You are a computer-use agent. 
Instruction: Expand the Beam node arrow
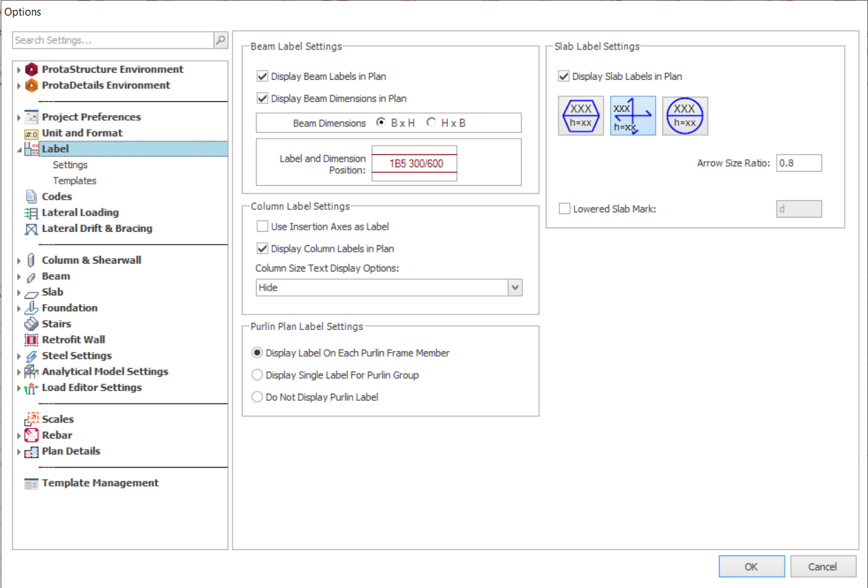(19, 277)
